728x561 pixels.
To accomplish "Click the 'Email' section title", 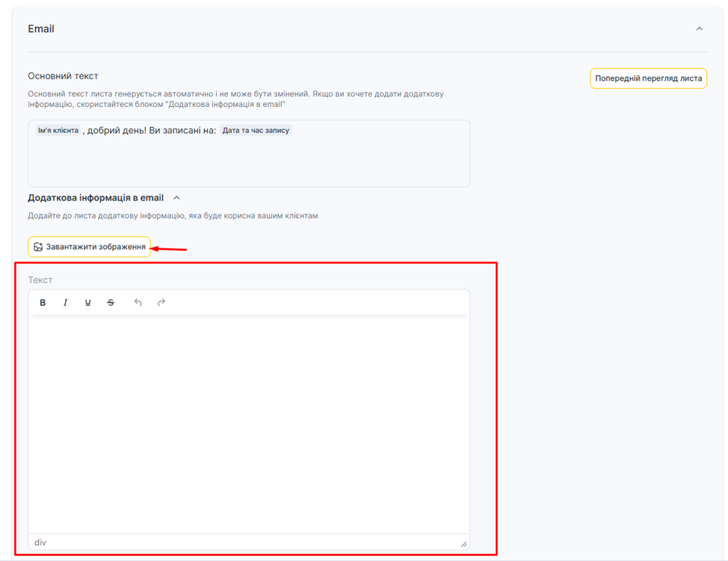I will point(41,29).
